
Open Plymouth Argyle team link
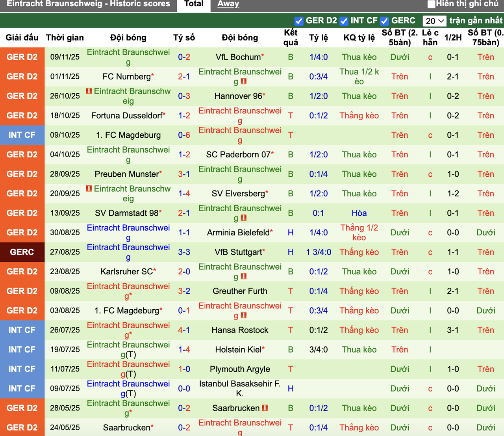240,369
